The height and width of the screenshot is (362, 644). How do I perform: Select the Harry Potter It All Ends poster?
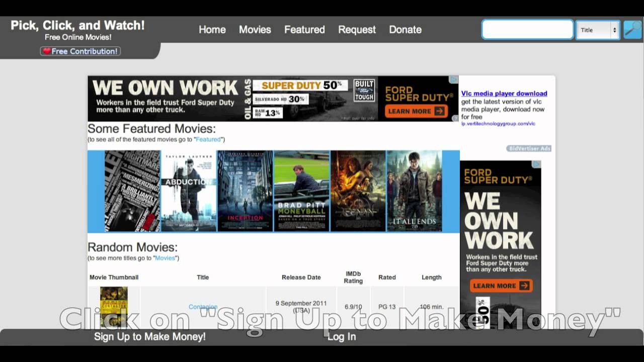[414, 191]
